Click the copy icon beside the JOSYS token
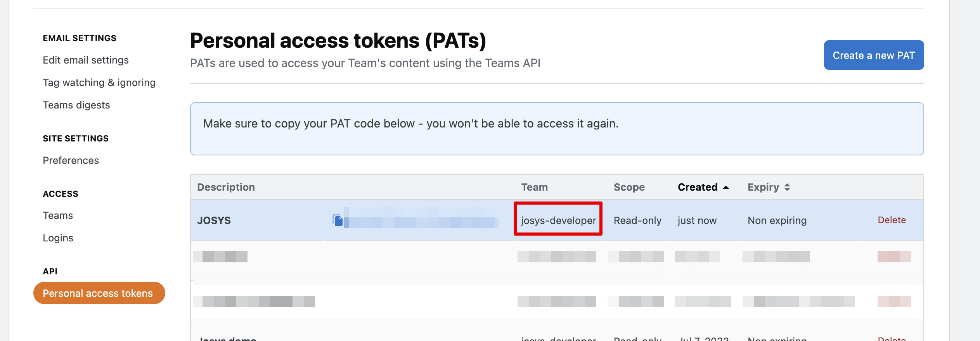Image resolution: width=980 pixels, height=341 pixels. tap(338, 220)
